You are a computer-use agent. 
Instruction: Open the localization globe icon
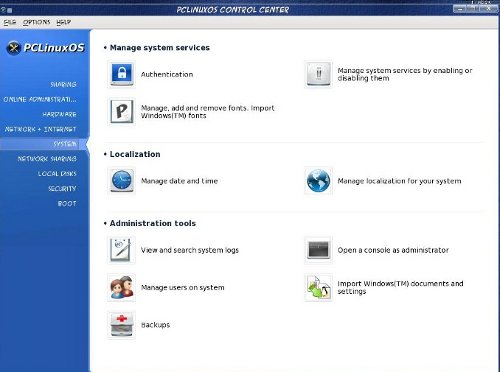click(318, 181)
